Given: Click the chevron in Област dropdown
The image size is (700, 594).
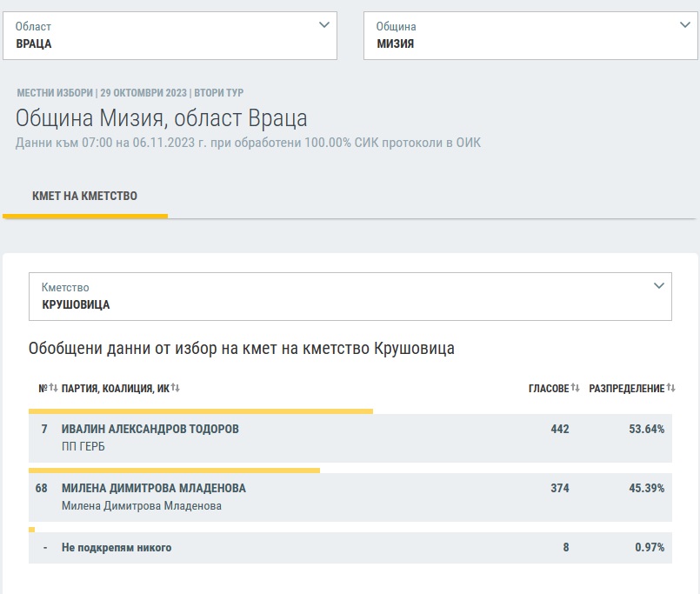Looking at the screenshot, I should pos(324,25).
